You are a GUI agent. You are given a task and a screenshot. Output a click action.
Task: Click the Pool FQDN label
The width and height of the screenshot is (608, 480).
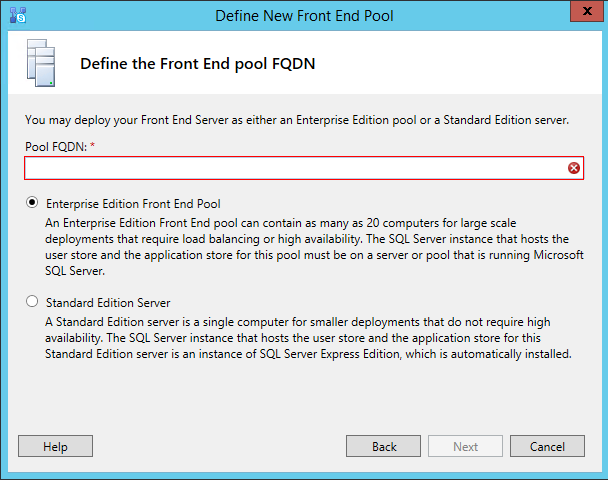click(x=55, y=146)
